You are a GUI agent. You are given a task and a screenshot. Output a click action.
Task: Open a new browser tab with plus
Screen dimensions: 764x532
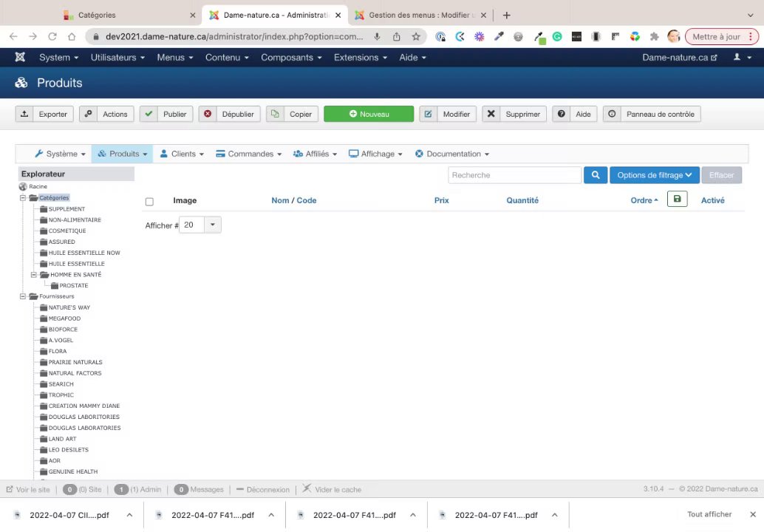pos(507,15)
